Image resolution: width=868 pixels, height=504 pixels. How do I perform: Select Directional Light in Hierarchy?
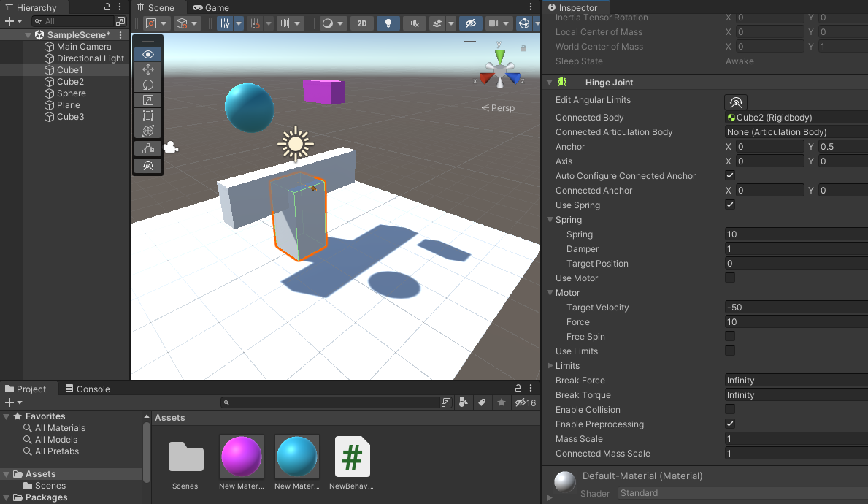click(x=91, y=58)
